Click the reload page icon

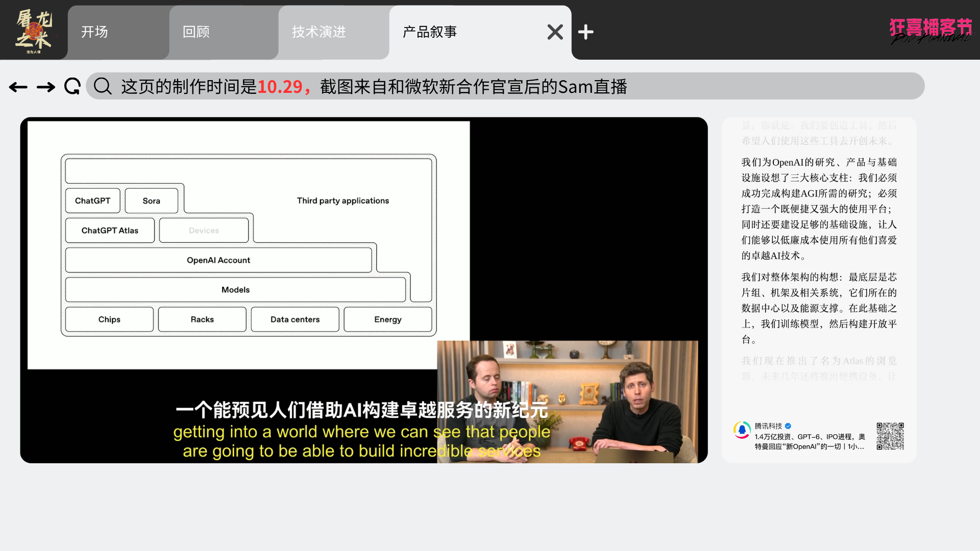pos(72,86)
